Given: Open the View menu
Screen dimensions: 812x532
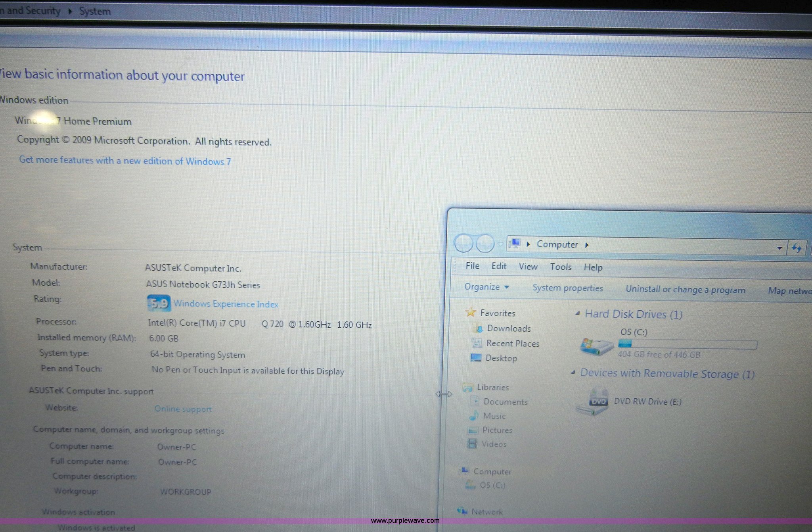Looking at the screenshot, I should 528,267.
